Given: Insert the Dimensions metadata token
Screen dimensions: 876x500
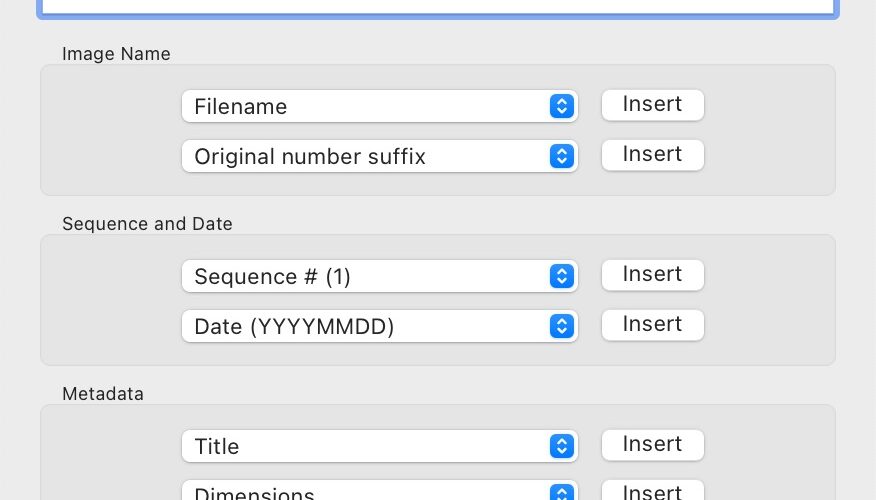Looking at the screenshot, I should click(653, 491).
